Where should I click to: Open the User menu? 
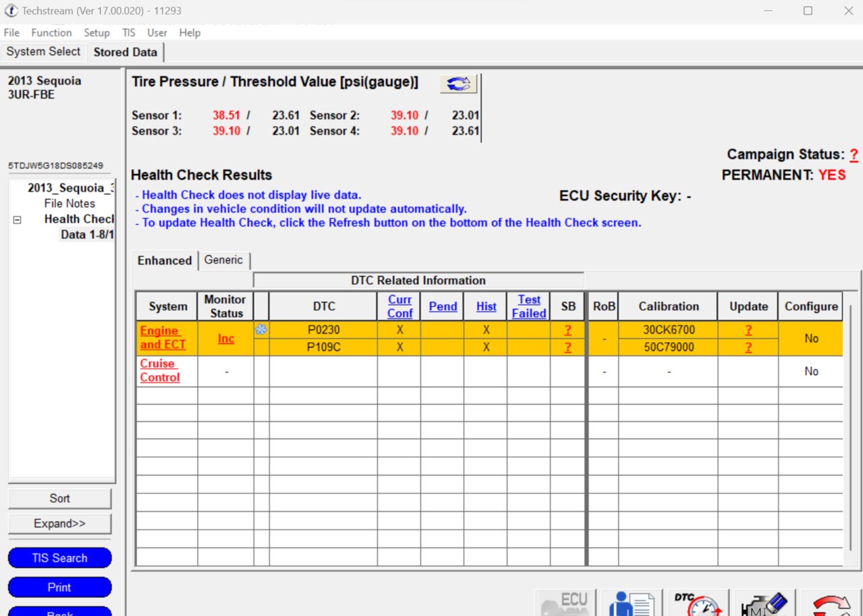click(x=157, y=32)
